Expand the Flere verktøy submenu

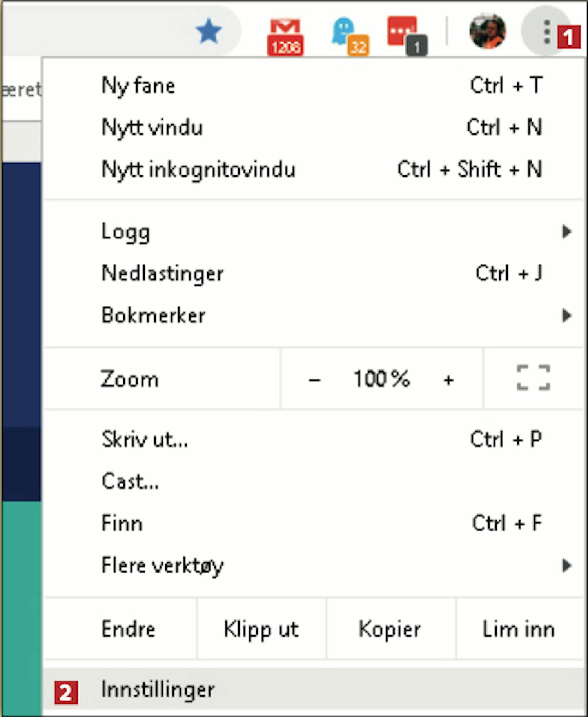(x=313, y=566)
